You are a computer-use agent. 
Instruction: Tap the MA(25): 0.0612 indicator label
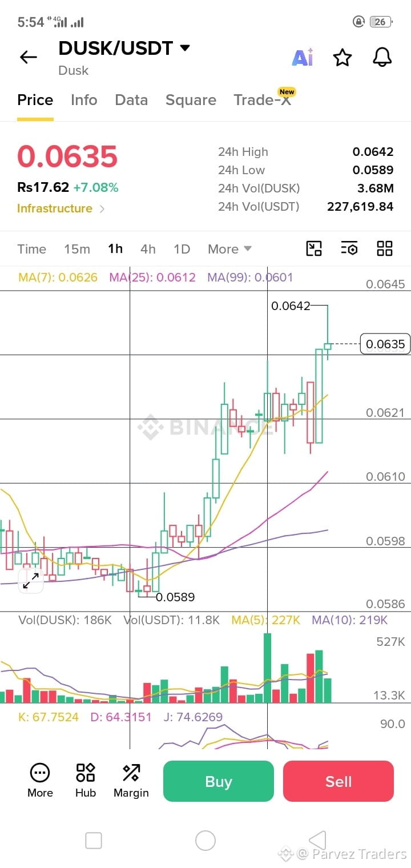[152, 278]
